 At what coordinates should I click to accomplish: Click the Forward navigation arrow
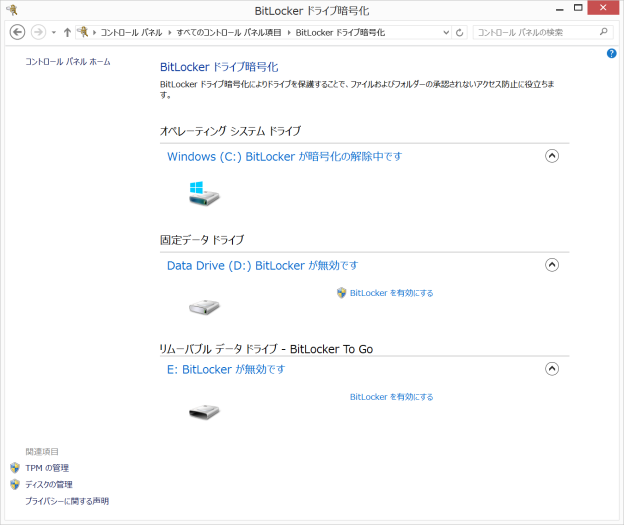coord(38,32)
